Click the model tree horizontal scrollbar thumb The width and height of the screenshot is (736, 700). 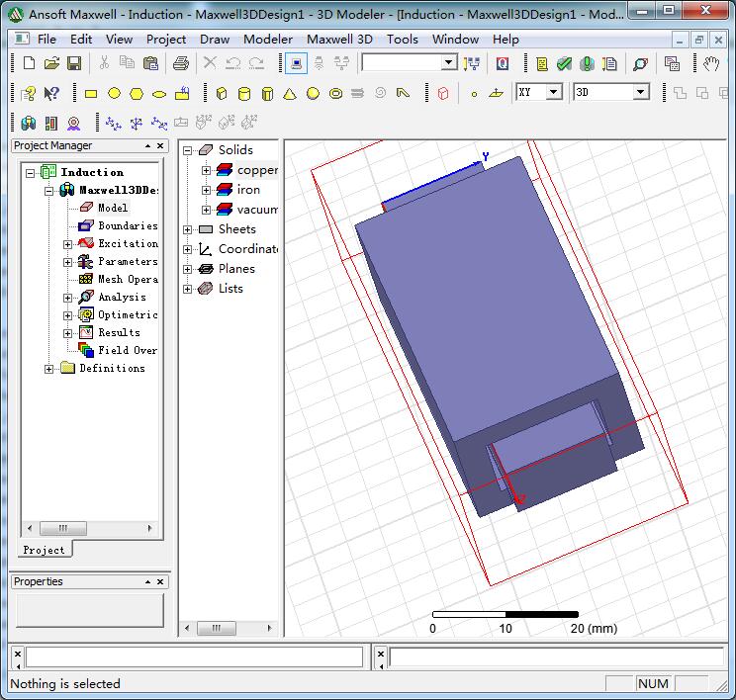[217, 628]
